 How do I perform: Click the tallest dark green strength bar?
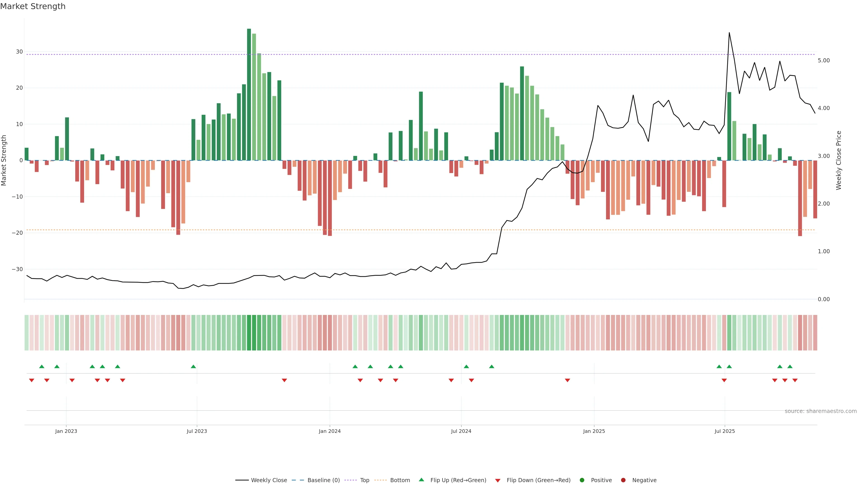point(249,94)
